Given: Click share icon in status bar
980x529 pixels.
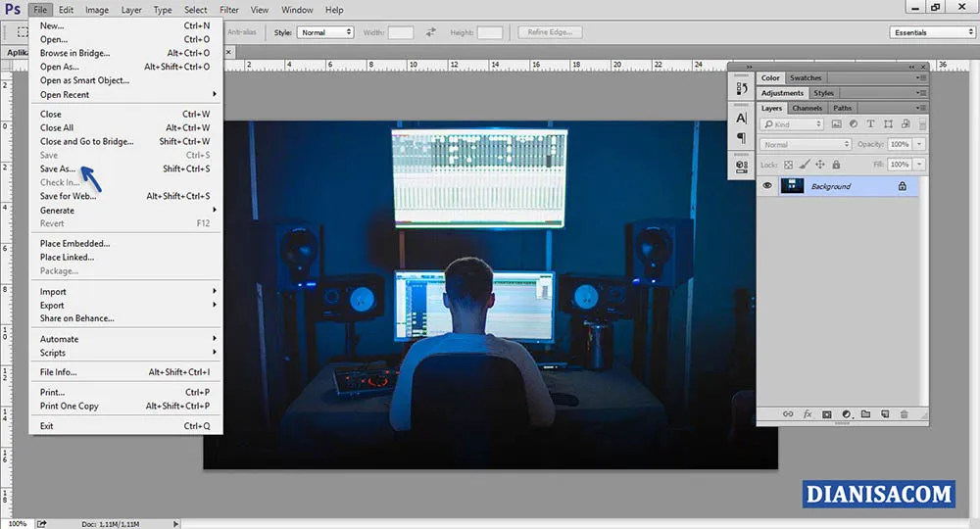Looking at the screenshot, I should click(x=42, y=524).
